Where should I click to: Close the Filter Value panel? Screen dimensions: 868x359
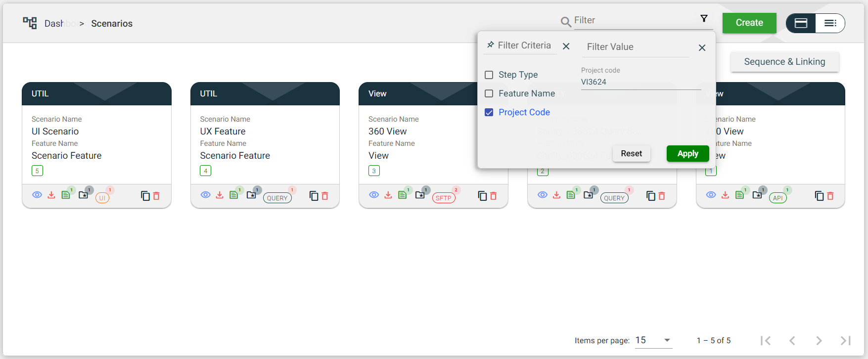click(702, 48)
